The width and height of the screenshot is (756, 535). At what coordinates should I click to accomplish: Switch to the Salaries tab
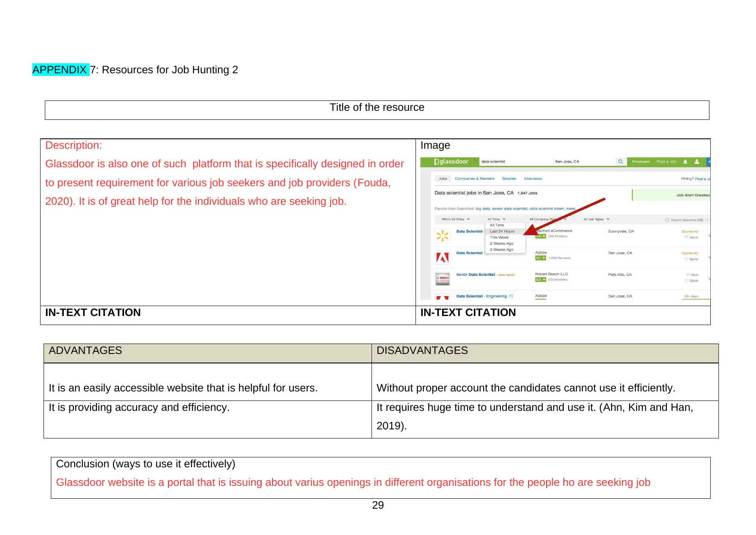click(x=509, y=178)
